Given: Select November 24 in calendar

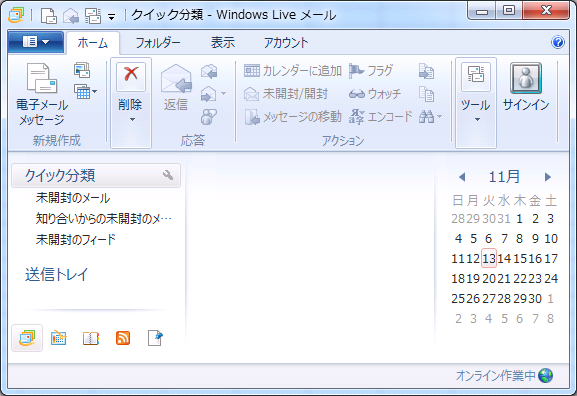Looking at the screenshot, I should click(551, 279).
